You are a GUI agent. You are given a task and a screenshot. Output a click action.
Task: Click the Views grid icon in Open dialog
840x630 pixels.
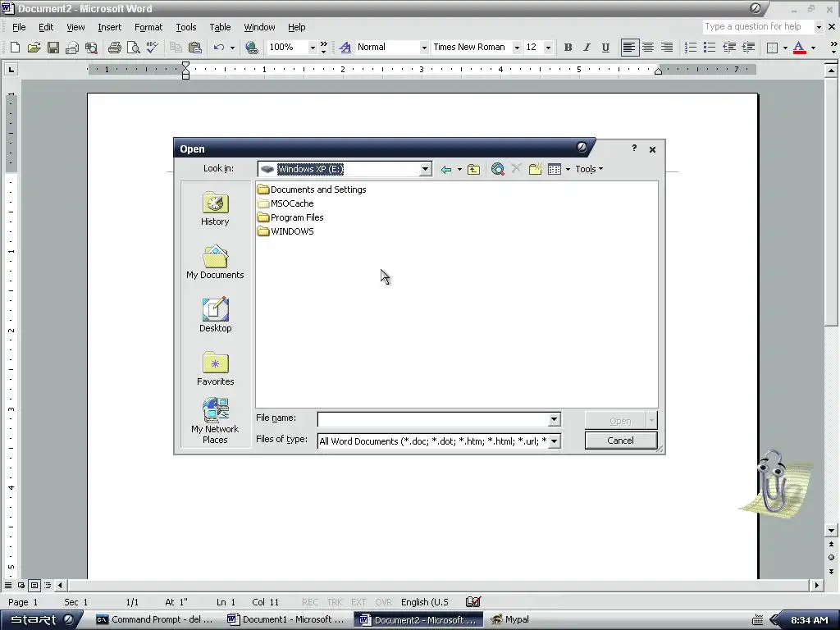tap(555, 169)
